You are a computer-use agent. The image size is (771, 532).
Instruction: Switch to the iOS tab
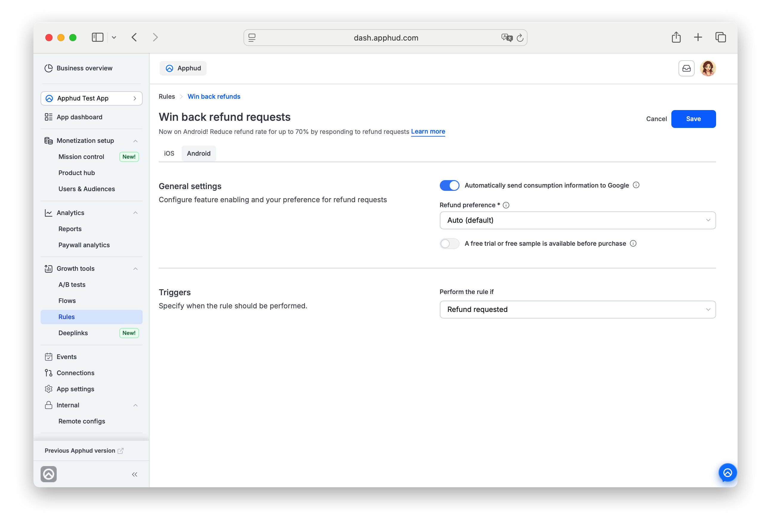pyautogui.click(x=169, y=153)
